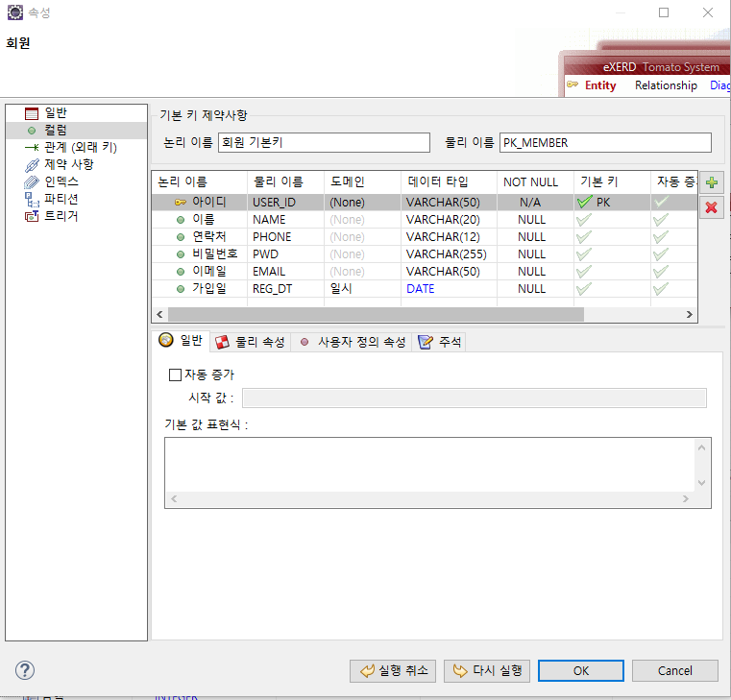731x700 pixels.
Task: Switch to the 일반 tab below the table
Action: 182,341
